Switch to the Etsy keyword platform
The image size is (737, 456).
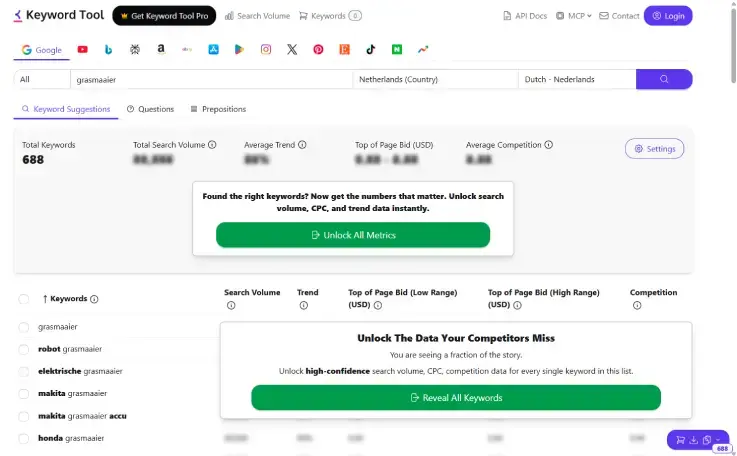pos(345,49)
